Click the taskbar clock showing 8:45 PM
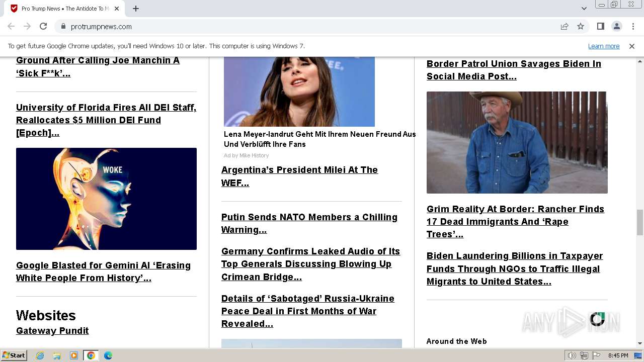644x362 pixels. [618, 355]
